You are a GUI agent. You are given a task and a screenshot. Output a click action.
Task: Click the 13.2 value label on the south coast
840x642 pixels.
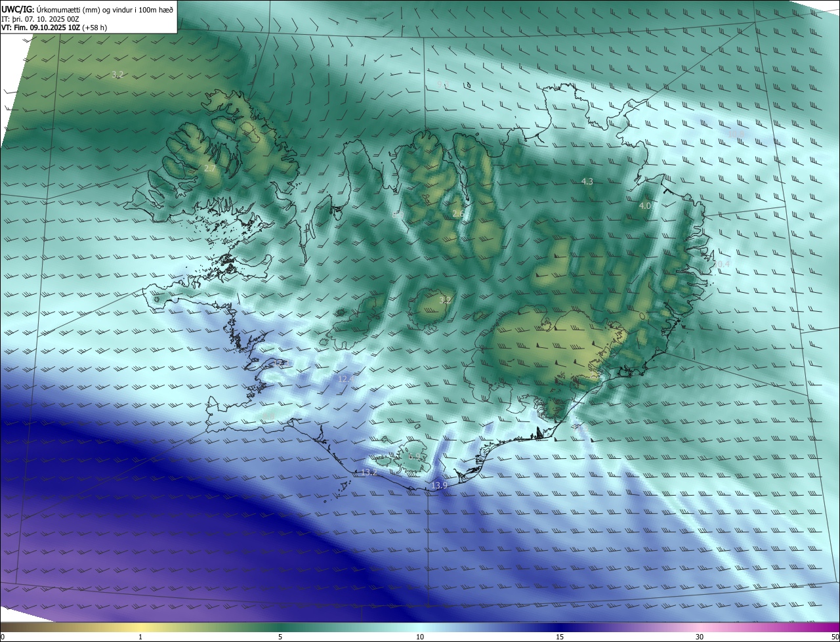coord(369,473)
